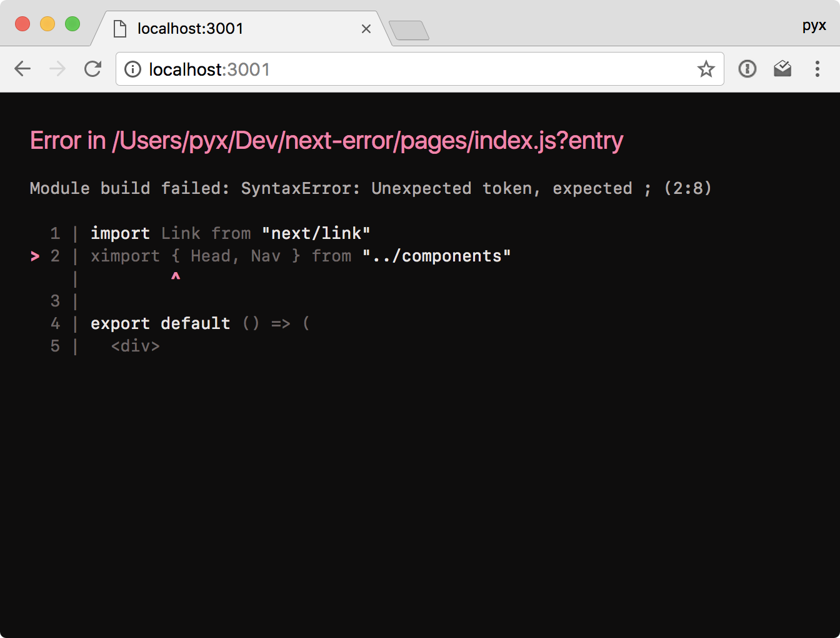Click the 'ximport { Head, Nav }' code line
This screenshot has width=840, height=638.
301,256
